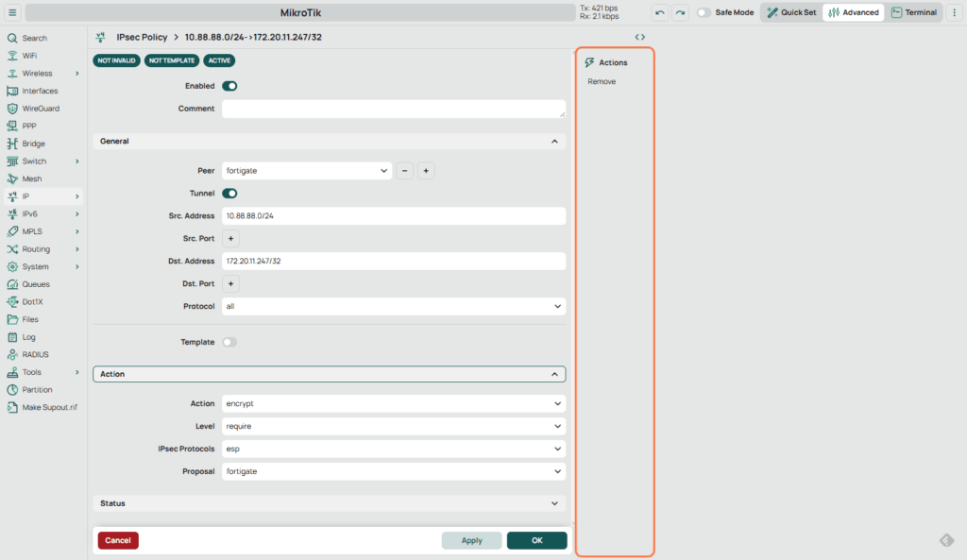Toggle the Tunnel switch
967x560 pixels.
[x=229, y=194]
